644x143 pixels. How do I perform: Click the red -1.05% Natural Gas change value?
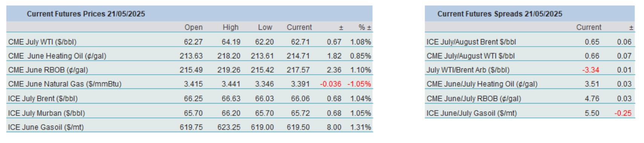tap(359, 84)
